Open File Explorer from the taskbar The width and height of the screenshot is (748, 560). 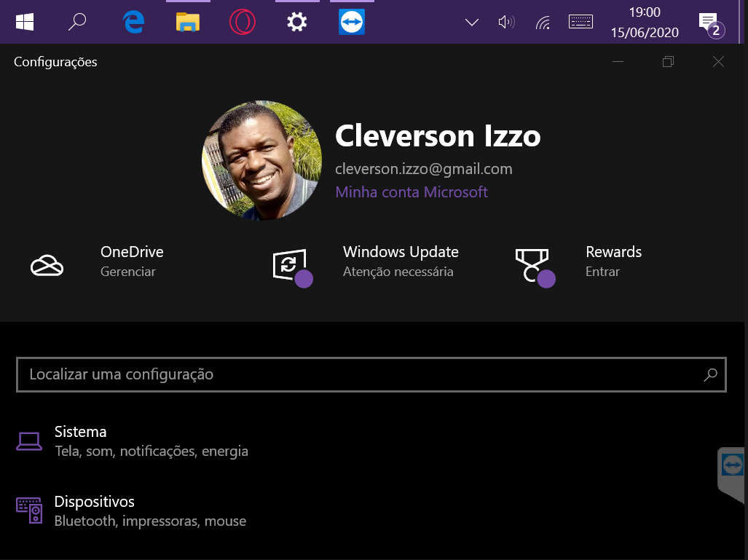(188, 23)
